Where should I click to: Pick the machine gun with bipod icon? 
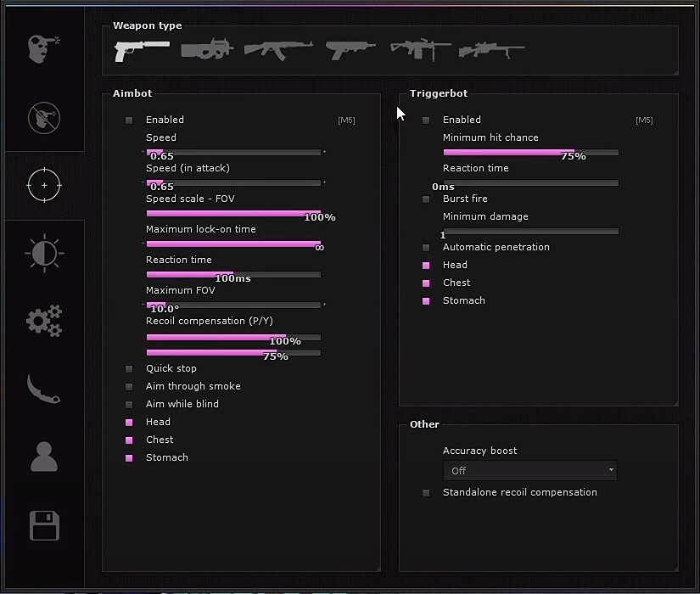pos(420,49)
